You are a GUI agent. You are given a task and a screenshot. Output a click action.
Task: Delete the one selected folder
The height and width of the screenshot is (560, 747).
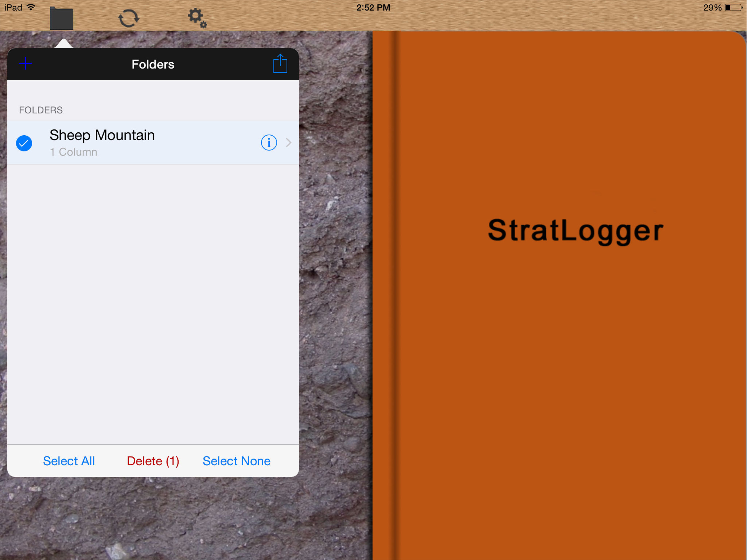coord(153,461)
